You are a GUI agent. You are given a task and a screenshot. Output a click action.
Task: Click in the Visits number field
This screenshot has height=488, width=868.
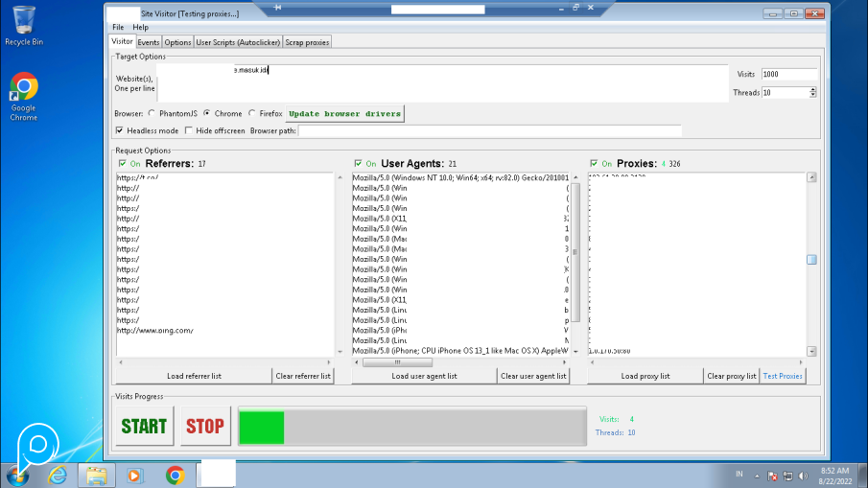click(x=788, y=74)
